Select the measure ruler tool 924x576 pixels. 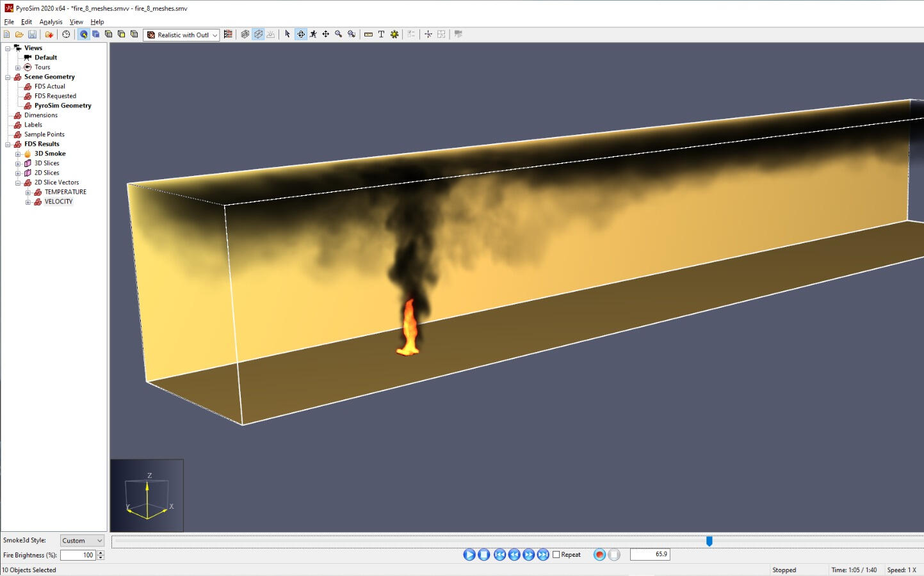point(368,35)
